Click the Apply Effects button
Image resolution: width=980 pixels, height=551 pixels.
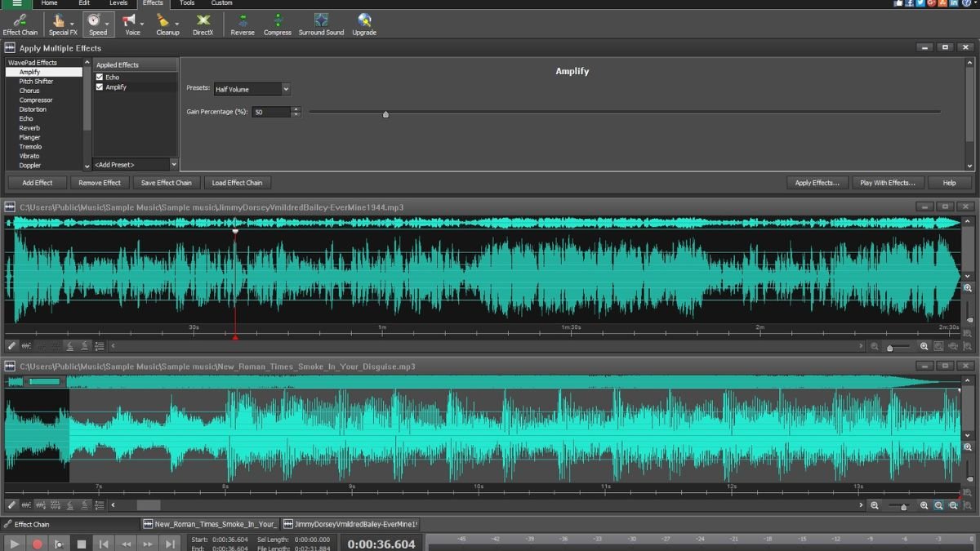(817, 182)
